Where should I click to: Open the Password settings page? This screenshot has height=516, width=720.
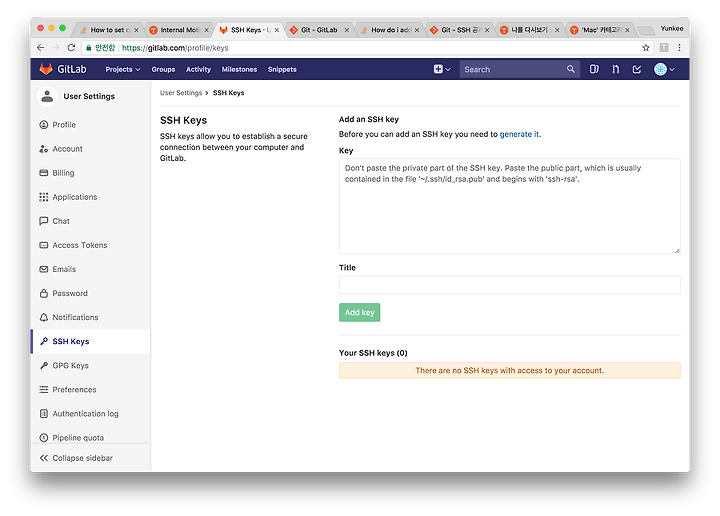(70, 293)
